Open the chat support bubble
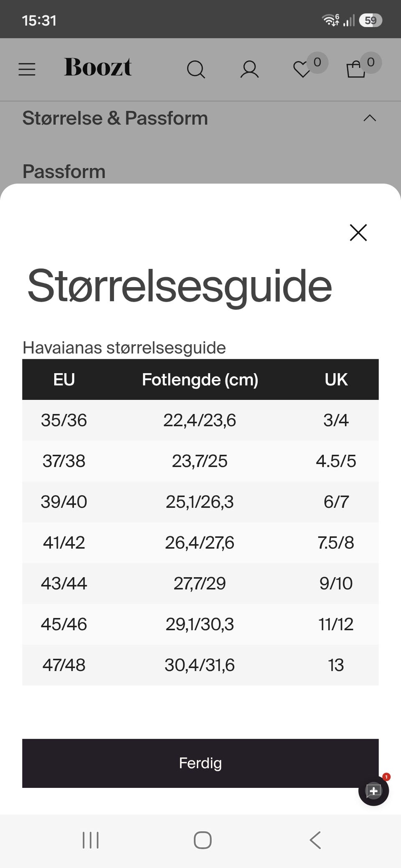 pos(373,790)
